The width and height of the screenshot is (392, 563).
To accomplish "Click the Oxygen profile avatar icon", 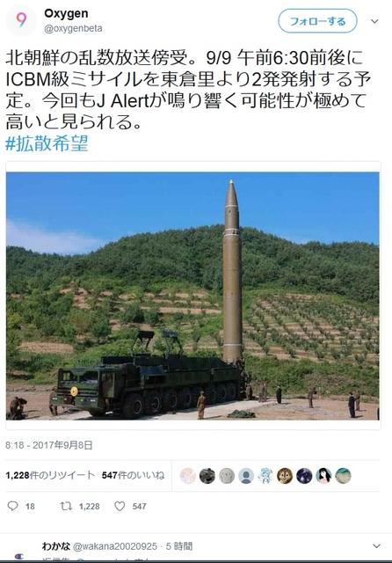I will 21,20.
